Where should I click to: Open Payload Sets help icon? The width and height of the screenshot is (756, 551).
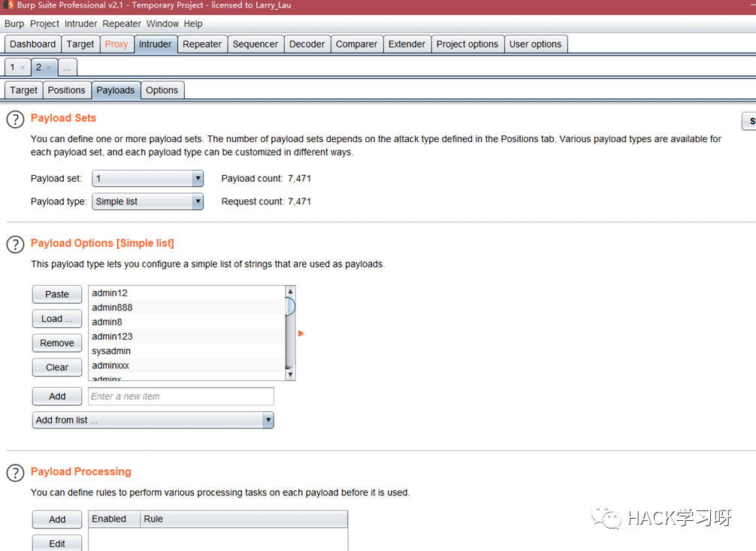pos(16,120)
